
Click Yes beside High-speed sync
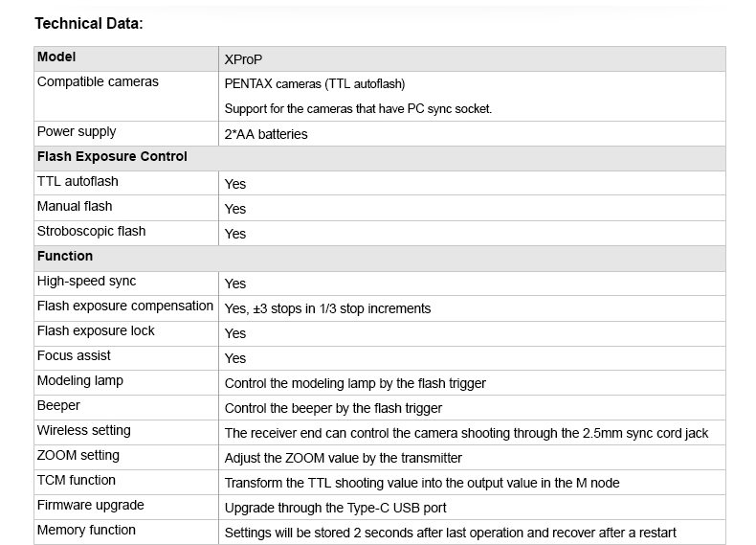point(235,284)
